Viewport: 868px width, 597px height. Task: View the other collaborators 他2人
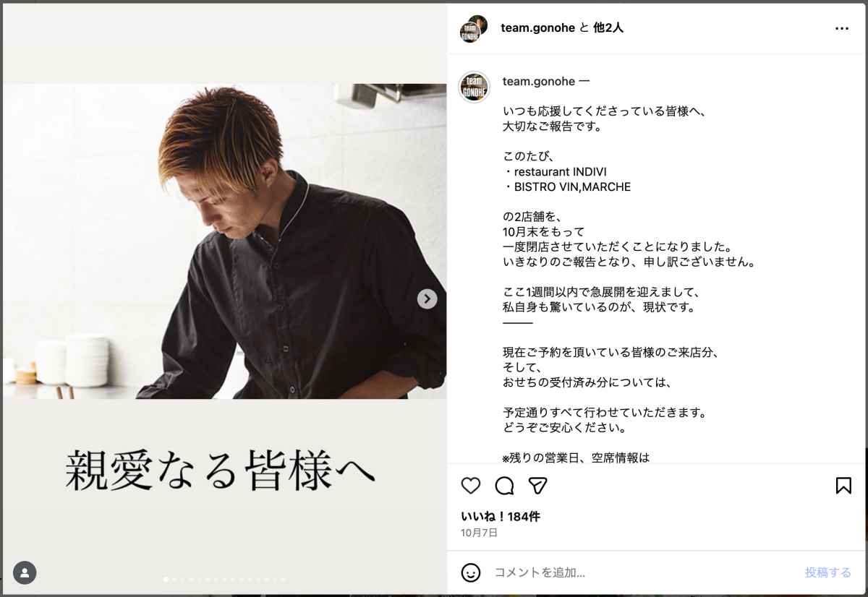tap(608, 28)
